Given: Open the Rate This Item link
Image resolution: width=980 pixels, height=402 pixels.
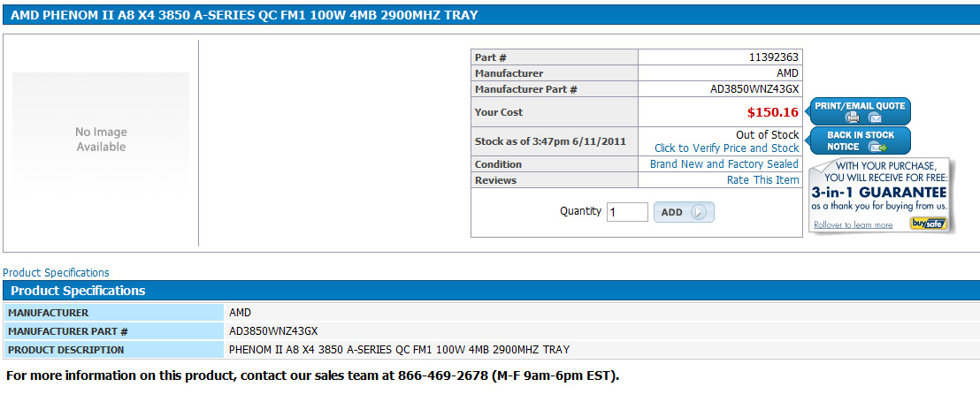Looking at the screenshot, I should point(762,180).
